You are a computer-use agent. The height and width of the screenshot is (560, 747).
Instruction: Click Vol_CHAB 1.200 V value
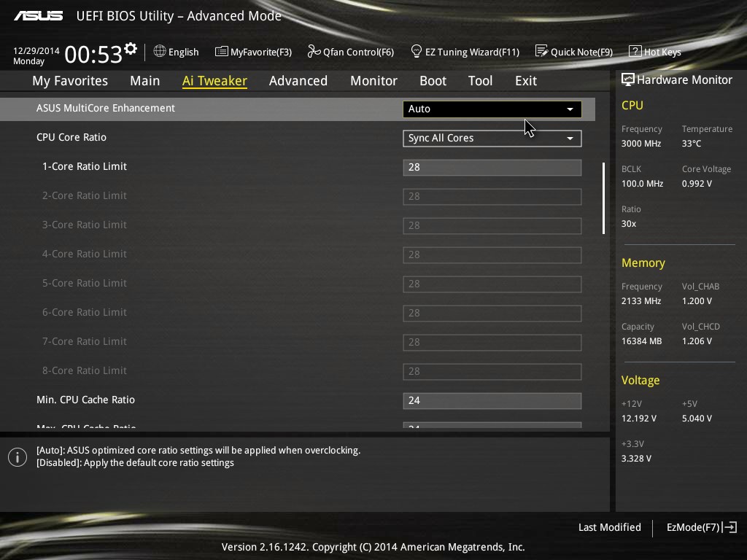point(697,301)
